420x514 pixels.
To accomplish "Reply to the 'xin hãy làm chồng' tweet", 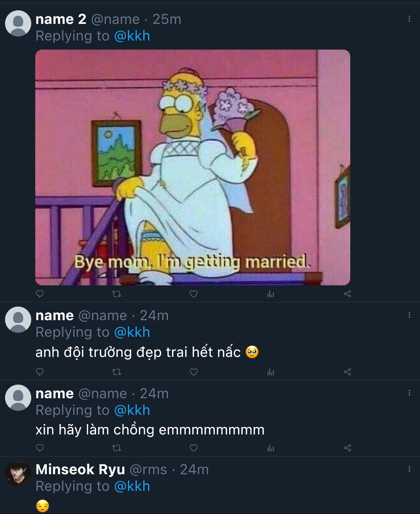I will 40,448.
